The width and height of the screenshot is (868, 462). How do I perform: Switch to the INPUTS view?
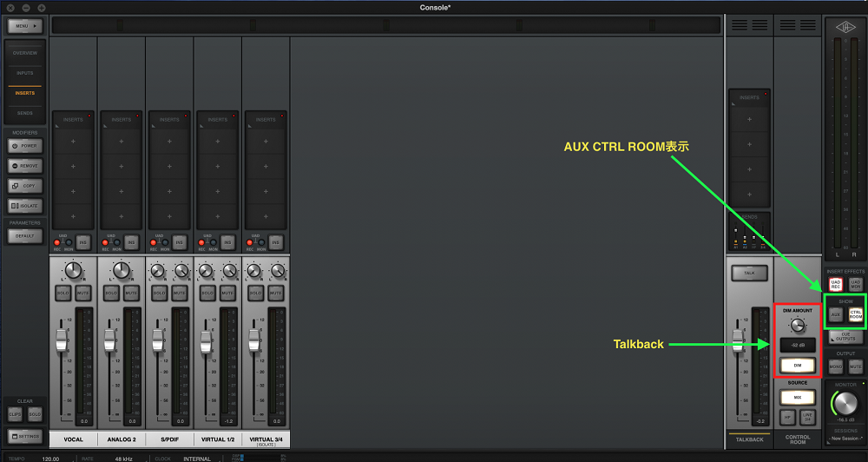tap(25, 73)
